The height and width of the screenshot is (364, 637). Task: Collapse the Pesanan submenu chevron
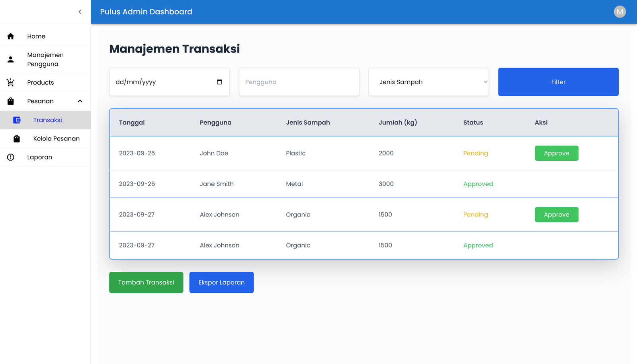point(80,101)
